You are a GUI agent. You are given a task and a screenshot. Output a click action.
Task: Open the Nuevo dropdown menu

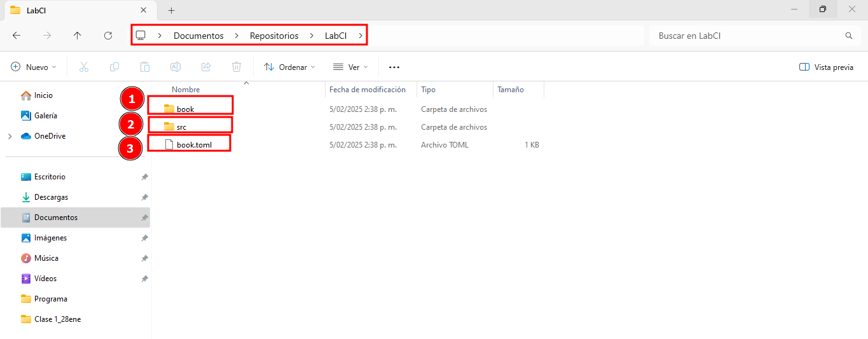(34, 67)
